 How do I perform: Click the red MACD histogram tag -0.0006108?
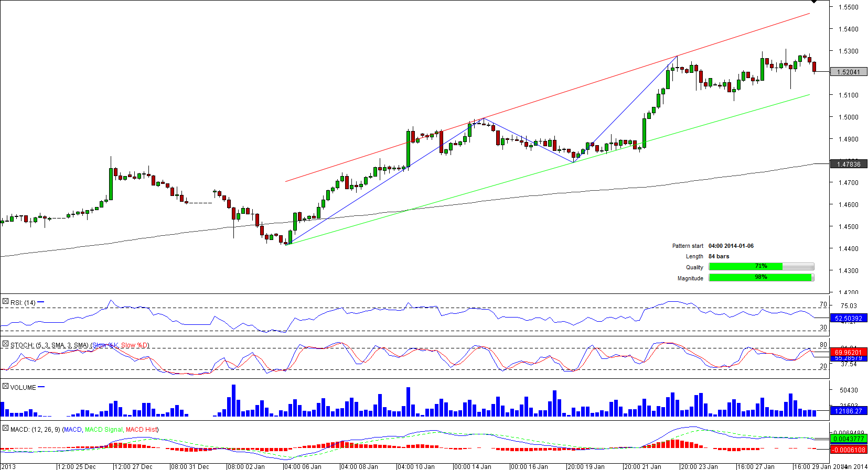(x=849, y=450)
